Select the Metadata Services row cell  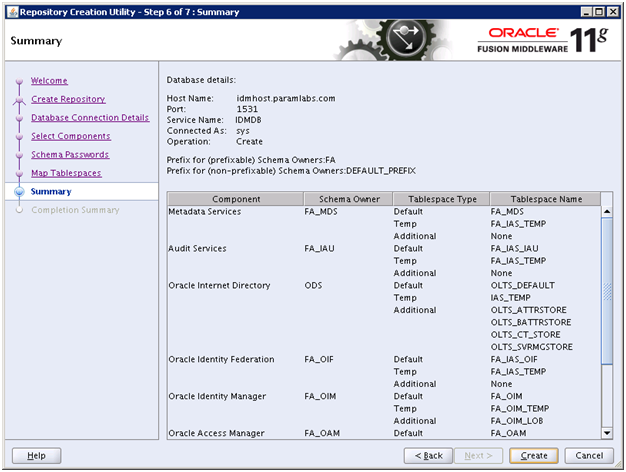[205, 212]
